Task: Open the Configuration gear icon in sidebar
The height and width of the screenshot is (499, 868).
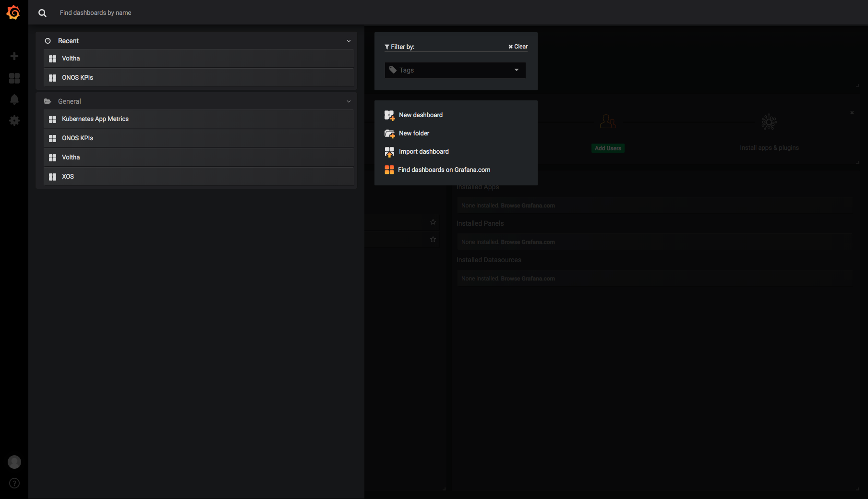Action: tap(14, 121)
